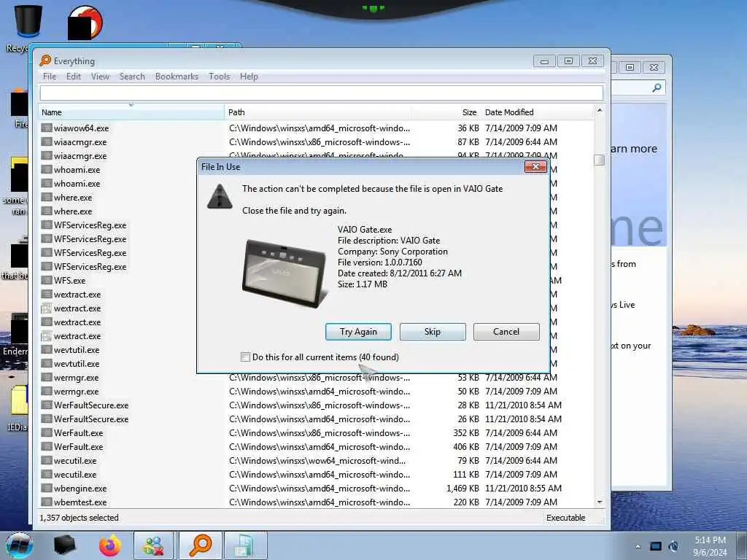Click the tray icon left of clock
This screenshot has width=747, height=560.
point(673,546)
